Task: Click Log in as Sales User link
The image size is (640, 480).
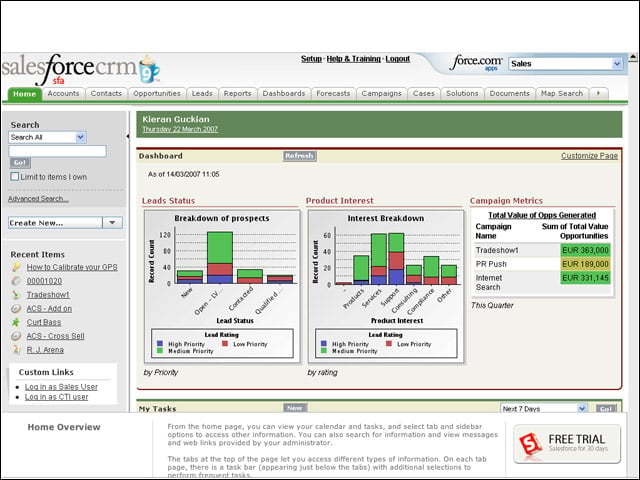Action: tap(61, 387)
